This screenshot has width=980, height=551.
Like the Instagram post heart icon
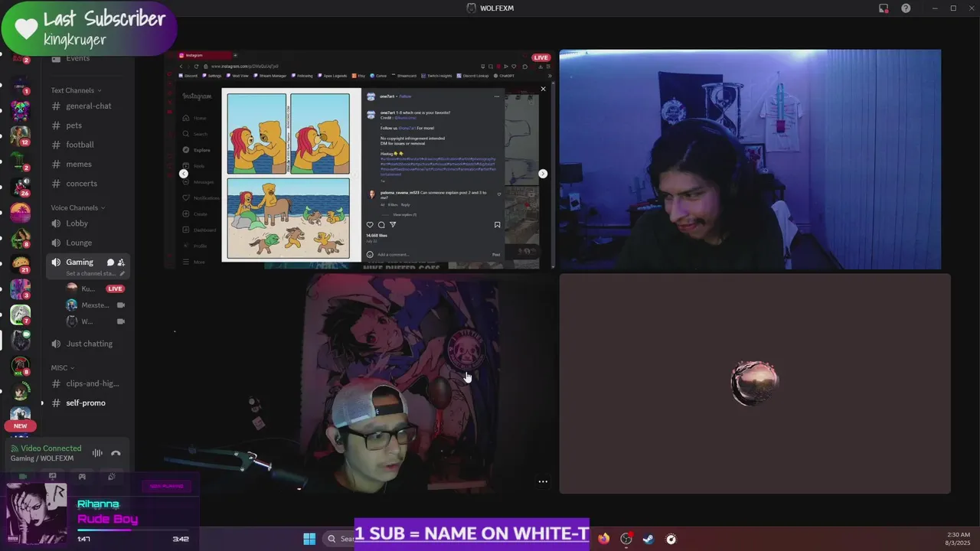[x=370, y=225]
